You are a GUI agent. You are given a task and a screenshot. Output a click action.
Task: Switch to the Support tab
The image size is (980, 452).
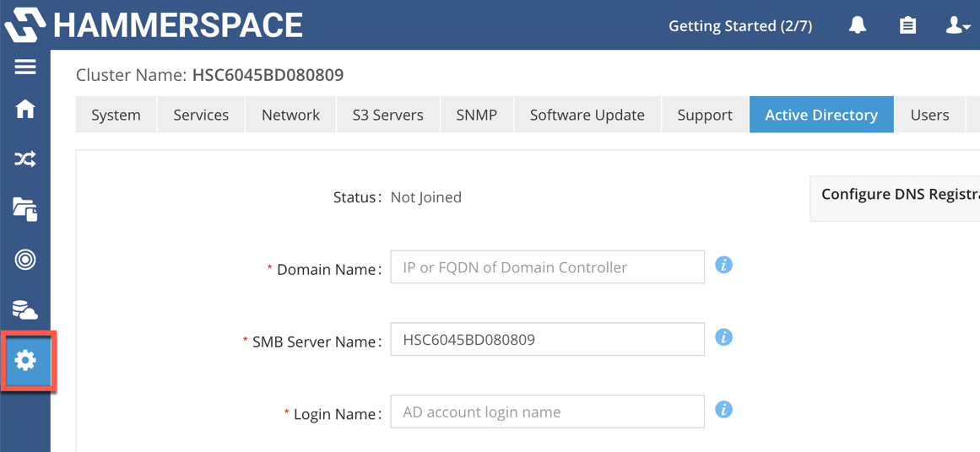(704, 115)
